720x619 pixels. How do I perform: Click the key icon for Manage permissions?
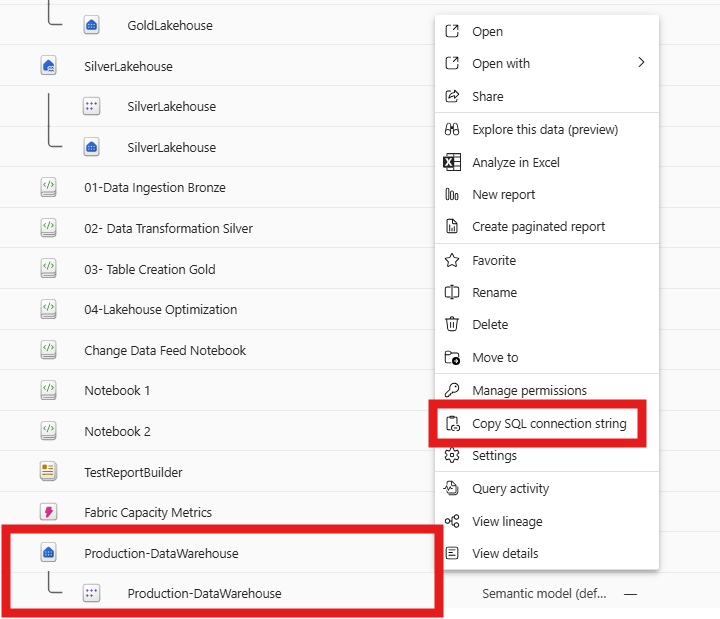452,390
